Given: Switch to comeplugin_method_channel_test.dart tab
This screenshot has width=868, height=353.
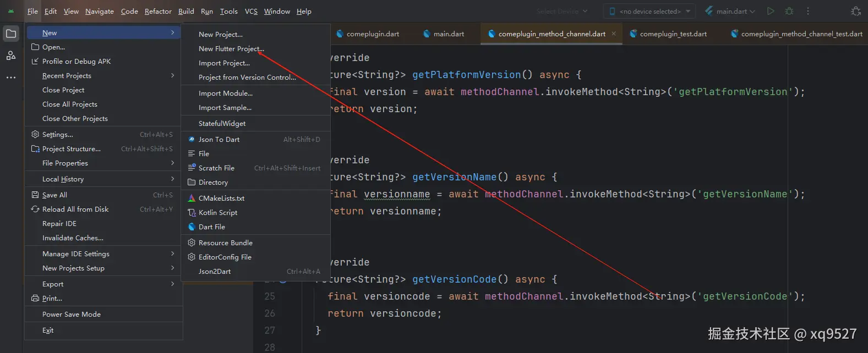Looking at the screenshot, I should pyautogui.click(x=796, y=34).
